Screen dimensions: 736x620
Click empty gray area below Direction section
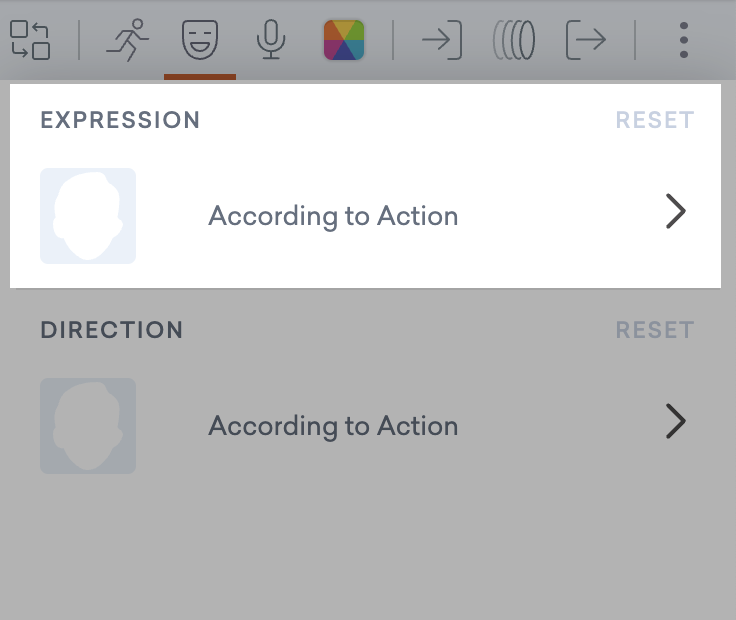368,550
